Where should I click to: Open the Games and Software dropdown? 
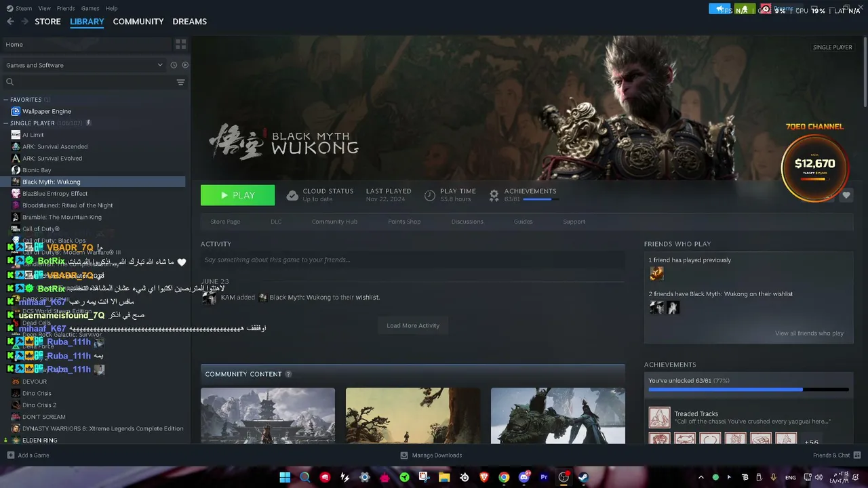pyautogui.click(x=84, y=65)
